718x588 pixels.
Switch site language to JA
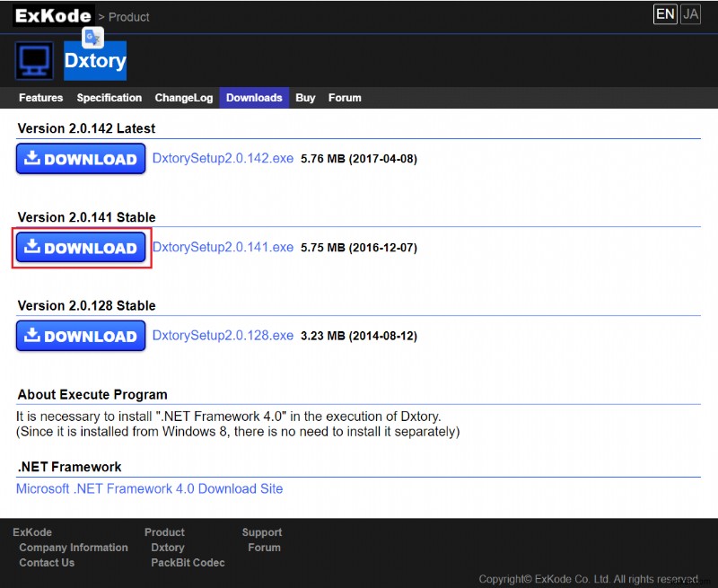pyautogui.click(x=690, y=14)
